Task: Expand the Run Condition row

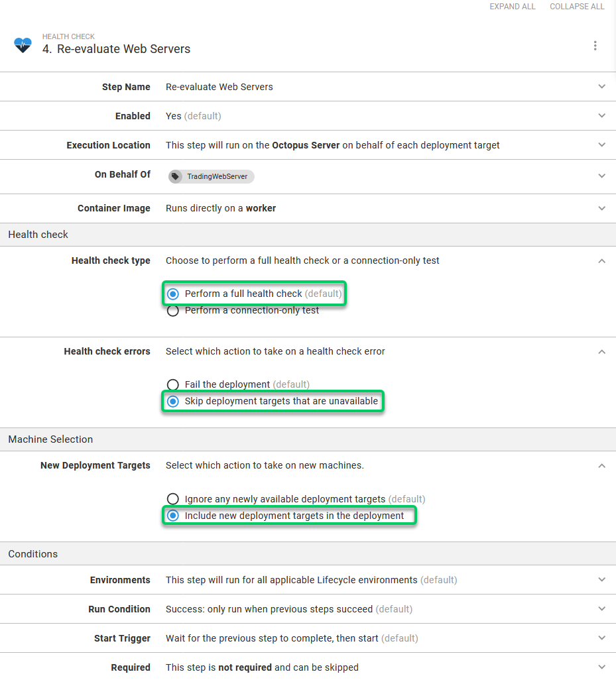Action: (x=601, y=609)
